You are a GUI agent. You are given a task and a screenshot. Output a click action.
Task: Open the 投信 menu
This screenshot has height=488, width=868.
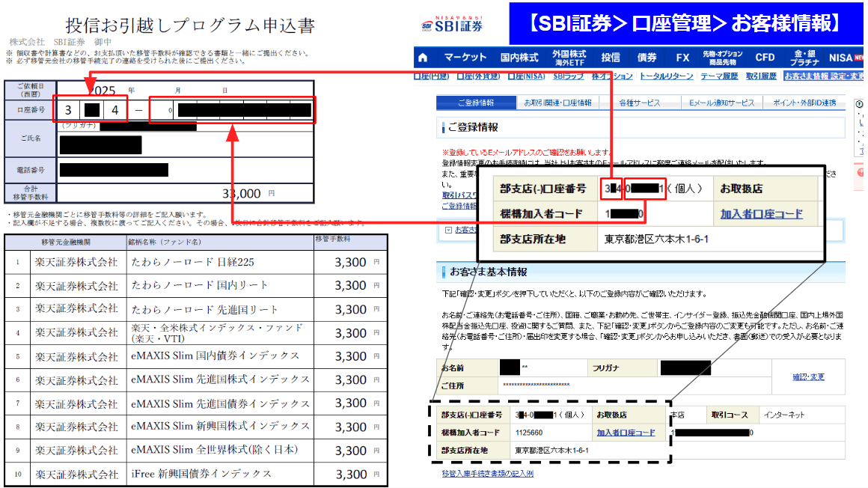[x=611, y=58]
